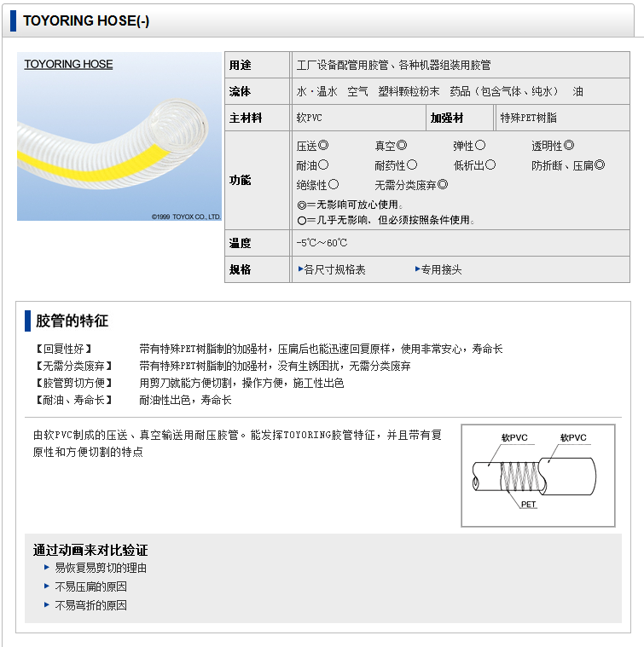Click the ◎=无影响可放心使用 legend line

350,205
